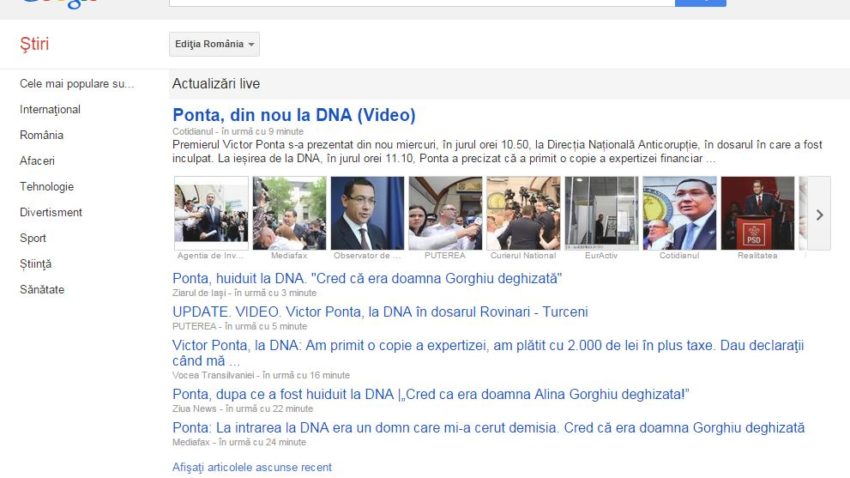Open Ziua News article Ponta, dupa ce a fost huiduit
The height and width of the screenshot is (478, 850).
point(430,395)
